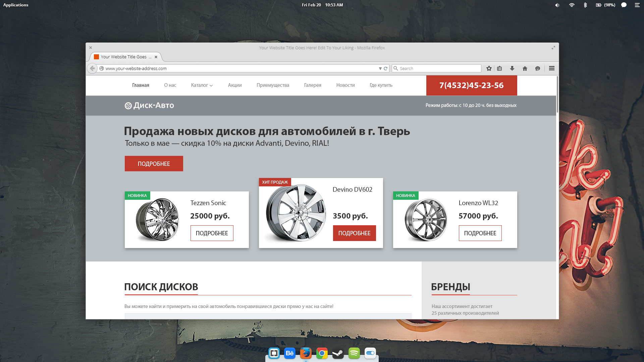Expand the Каталог dropdown in the navigation

[x=201, y=85]
